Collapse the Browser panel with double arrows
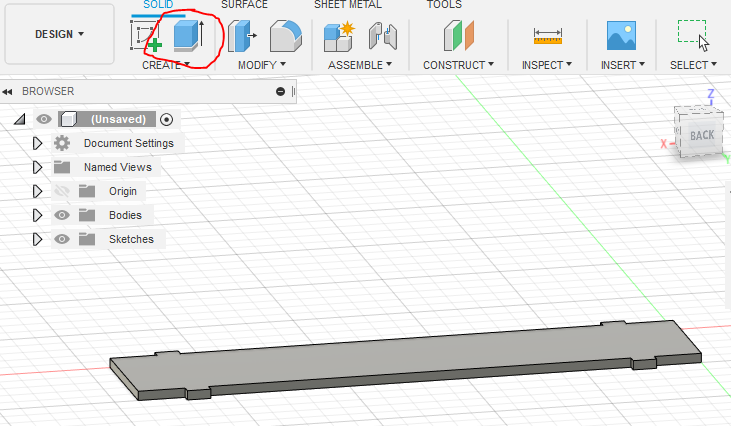Screen dimensions: 731x426 [x=7, y=92]
